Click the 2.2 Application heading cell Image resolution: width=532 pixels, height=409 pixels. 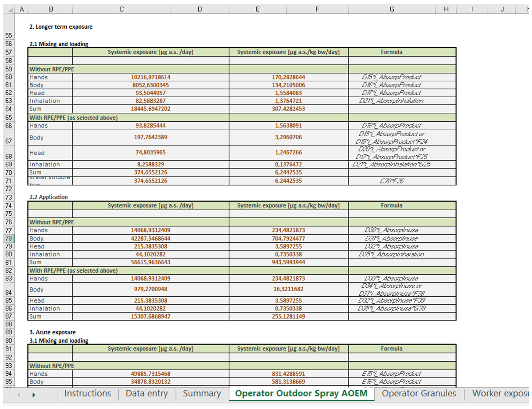49,197
